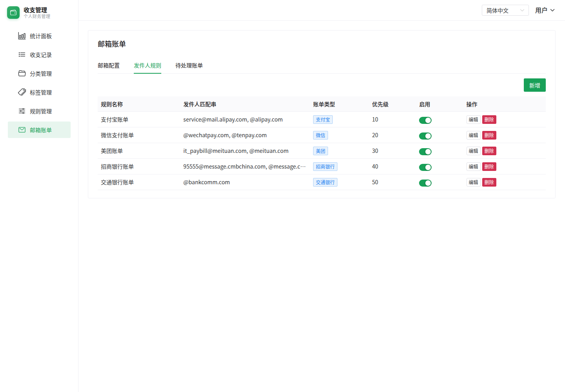Image resolution: width=565 pixels, height=392 pixels.
Task: Click the 支付宝账单 rule name
Action: click(115, 120)
